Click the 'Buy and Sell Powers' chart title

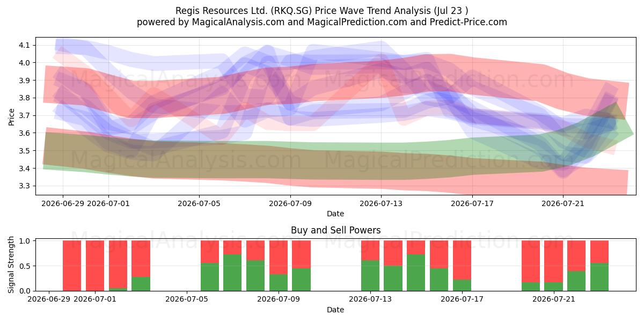click(335, 230)
